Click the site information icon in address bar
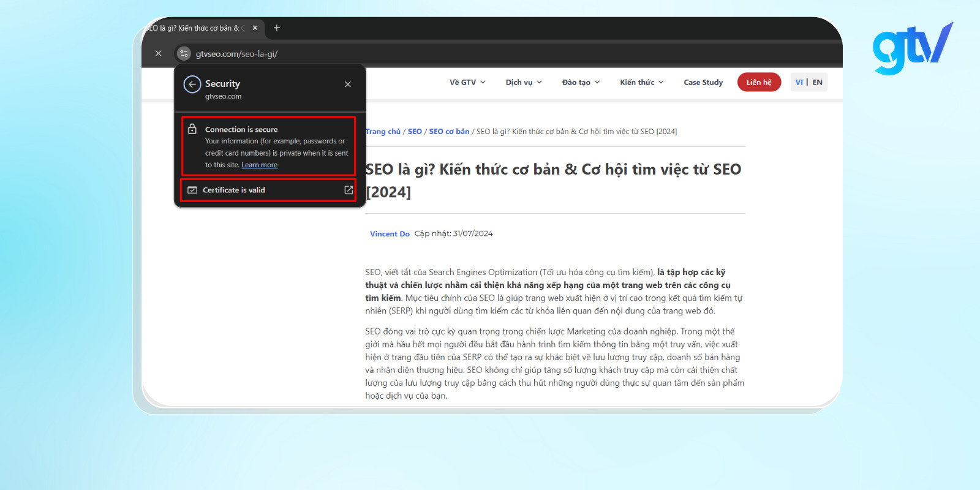 184,54
